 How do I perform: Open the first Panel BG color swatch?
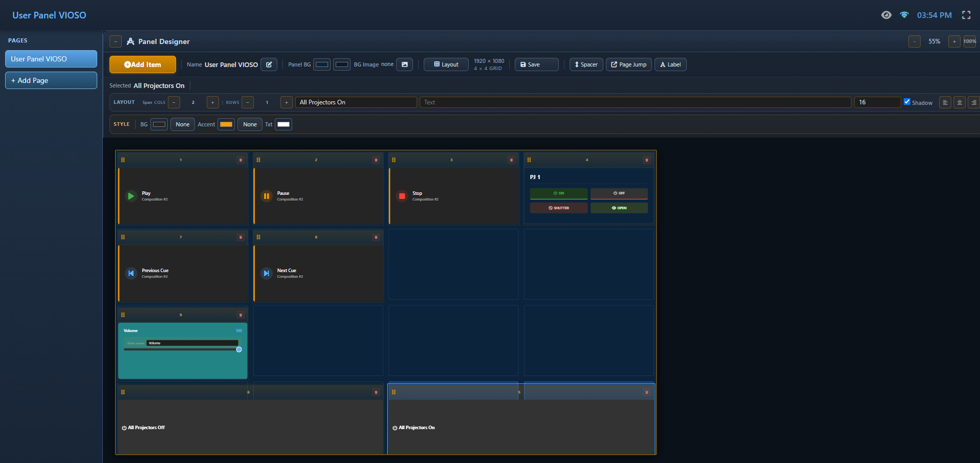[x=322, y=64]
